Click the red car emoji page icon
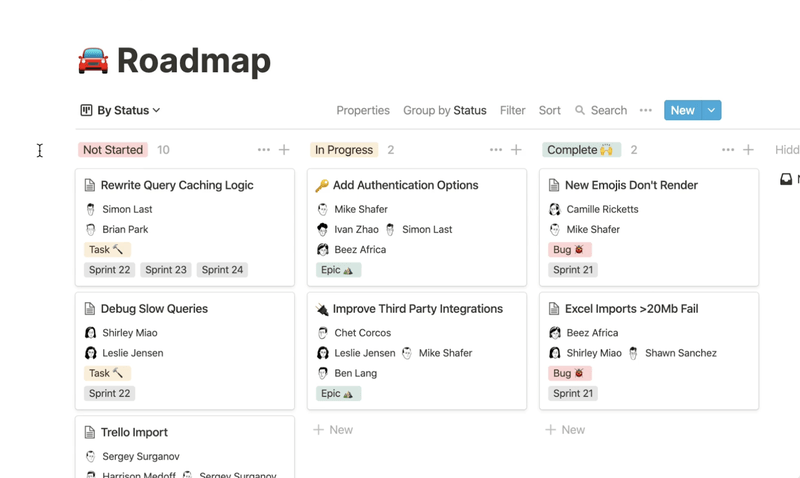This screenshot has height=478, width=800. [93, 61]
